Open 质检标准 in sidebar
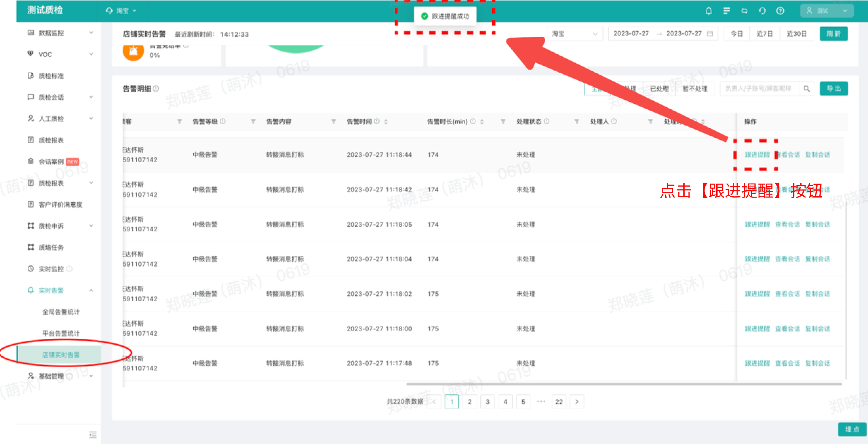Screen dimensions: 868x444 (x=51, y=76)
